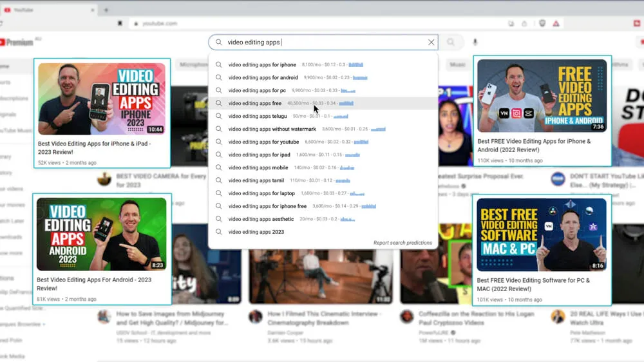Click the bookmark icon left of address bar

pos(120,24)
